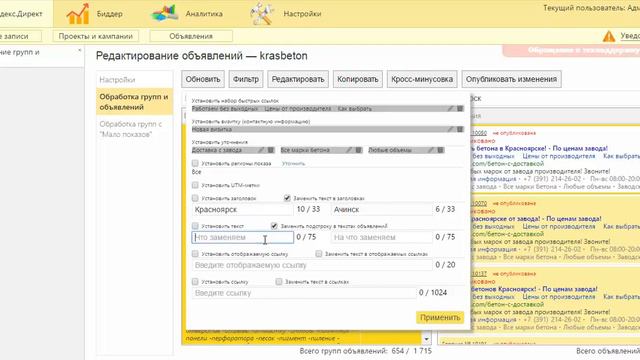
Task: Select Обработка групп и объявлений menu item
Action: [135, 102]
